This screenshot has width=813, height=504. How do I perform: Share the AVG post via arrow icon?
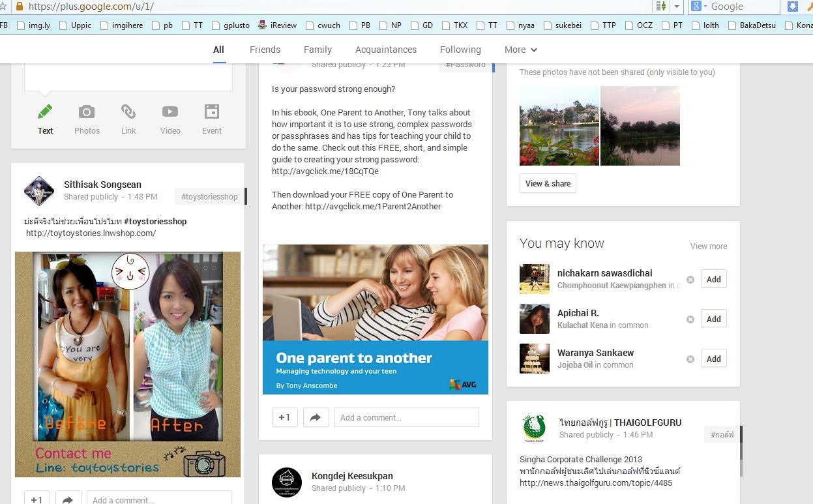pyautogui.click(x=316, y=417)
